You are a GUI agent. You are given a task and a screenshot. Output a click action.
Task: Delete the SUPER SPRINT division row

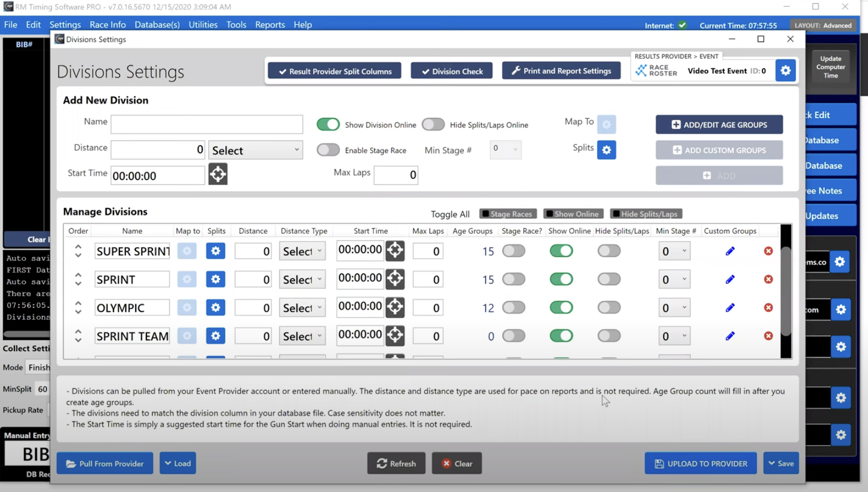[x=768, y=251]
